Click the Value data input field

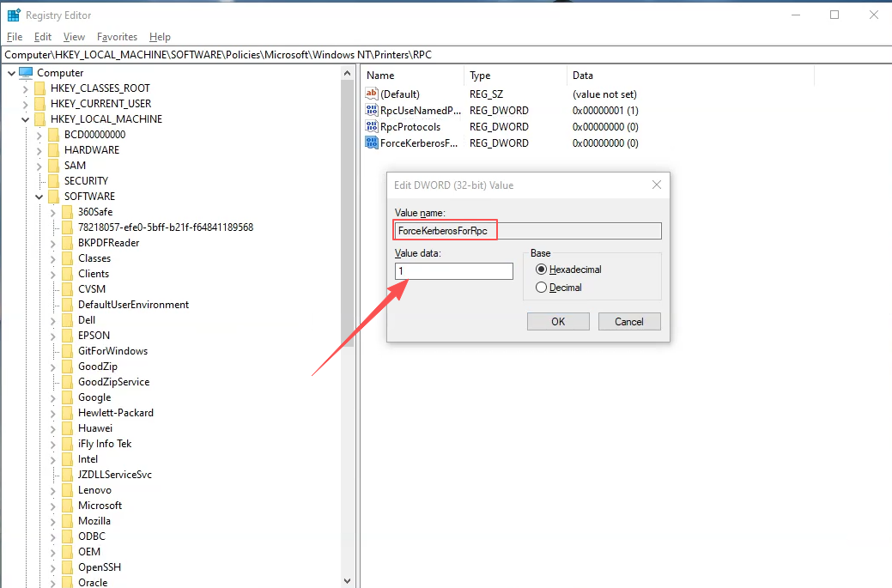(x=454, y=270)
